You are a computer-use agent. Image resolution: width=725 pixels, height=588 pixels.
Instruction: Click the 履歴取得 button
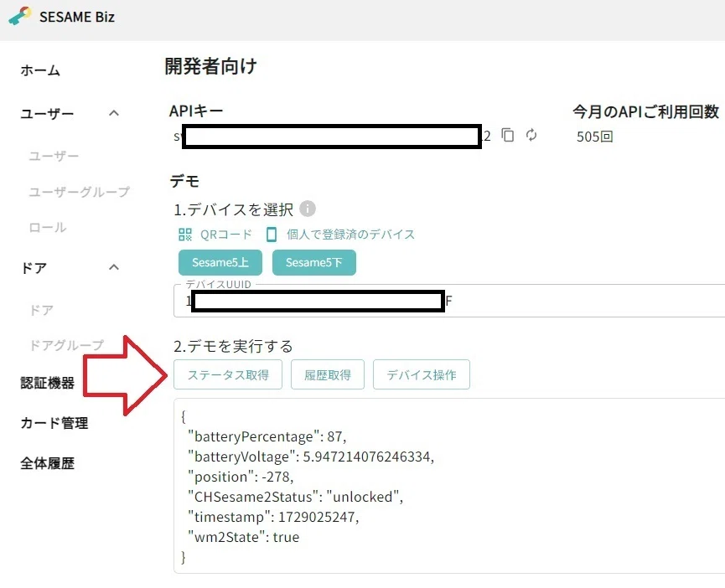pos(328,374)
